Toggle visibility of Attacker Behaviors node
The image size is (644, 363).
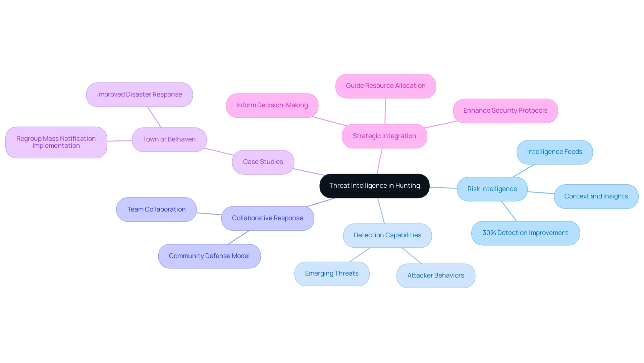coord(436,276)
